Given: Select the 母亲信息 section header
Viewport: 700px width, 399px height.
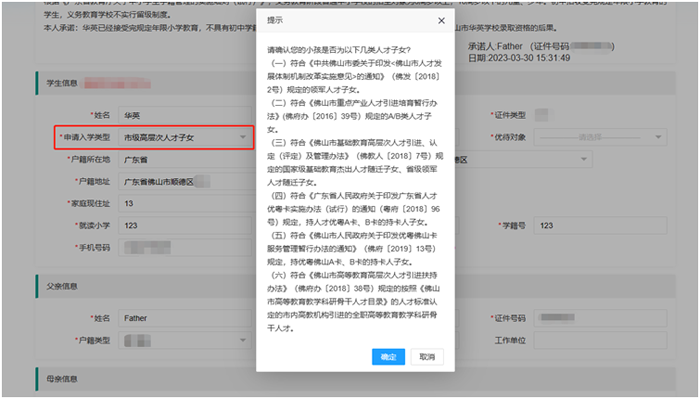Looking at the screenshot, I should pos(62,379).
